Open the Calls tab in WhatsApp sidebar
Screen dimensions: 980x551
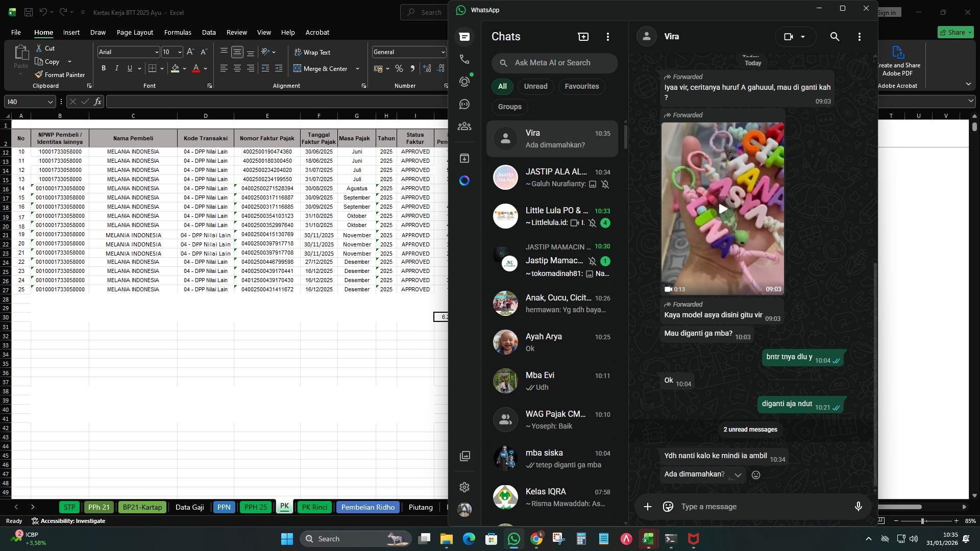[x=464, y=59]
